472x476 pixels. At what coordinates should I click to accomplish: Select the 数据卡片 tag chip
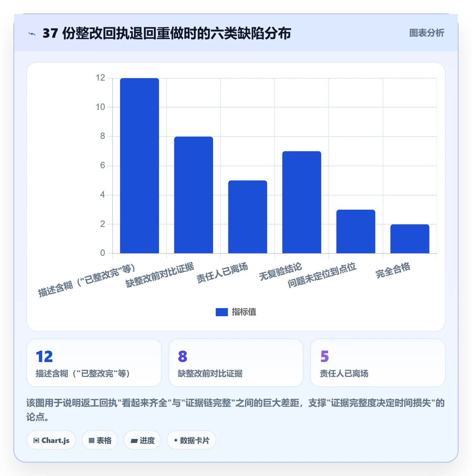191,440
